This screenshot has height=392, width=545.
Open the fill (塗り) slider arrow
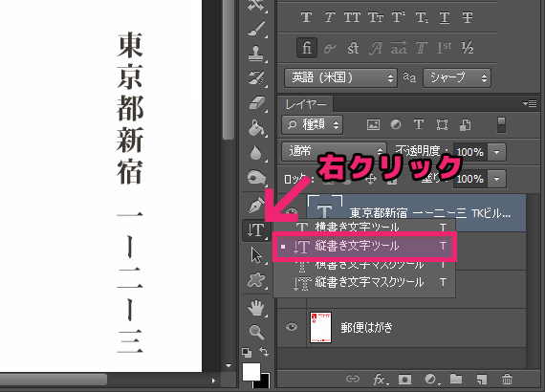496,179
